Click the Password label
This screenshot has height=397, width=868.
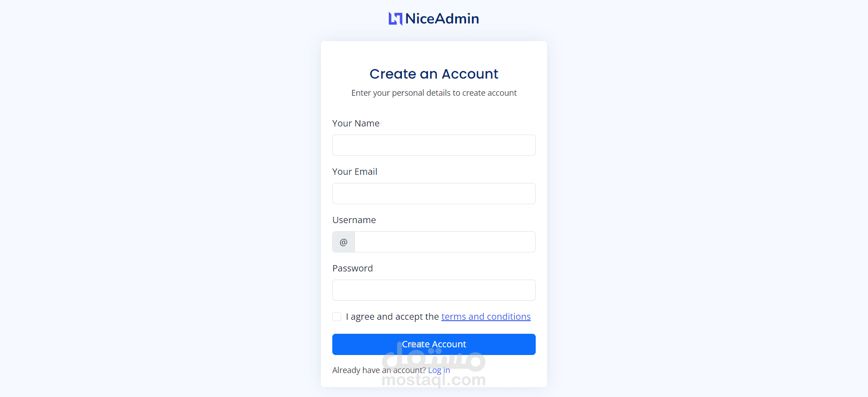[x=353, y=268]
